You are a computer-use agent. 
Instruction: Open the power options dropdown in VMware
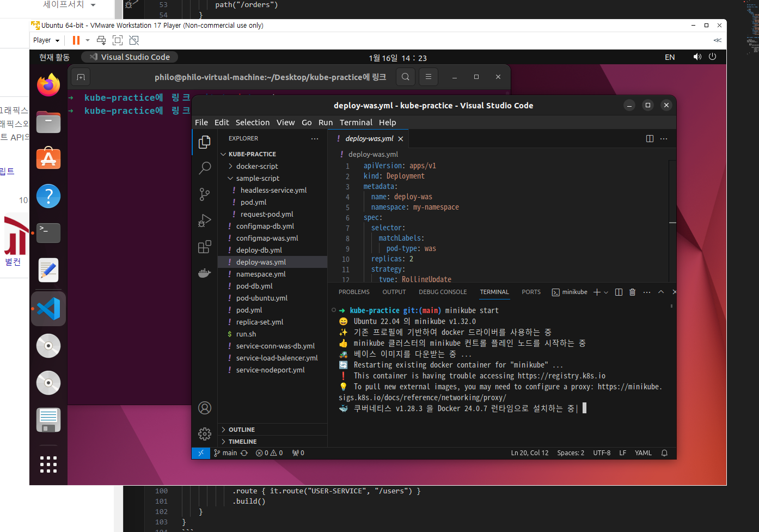[88, 40]
